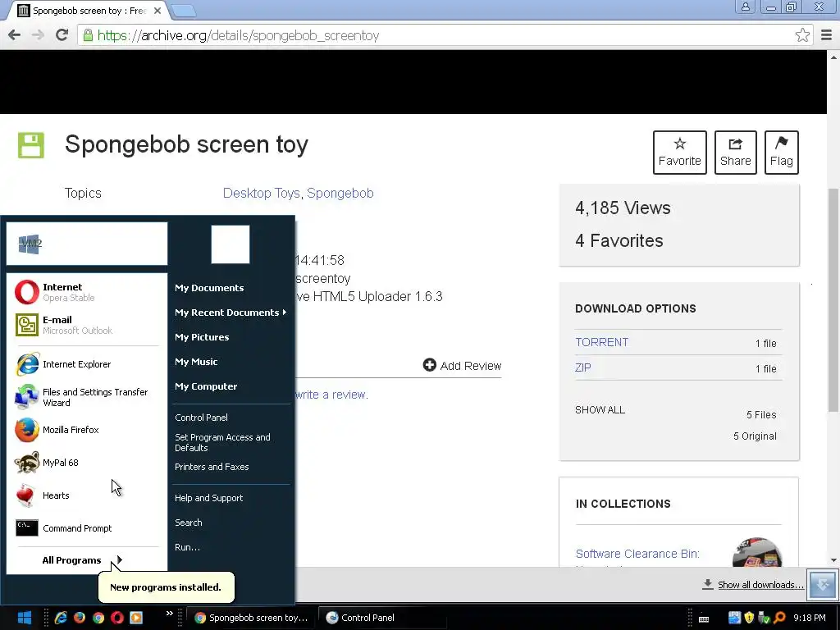This screenshot has width=840, height=630.
Task: Open Control Panel from Start menu
Action: pos(201,418)
